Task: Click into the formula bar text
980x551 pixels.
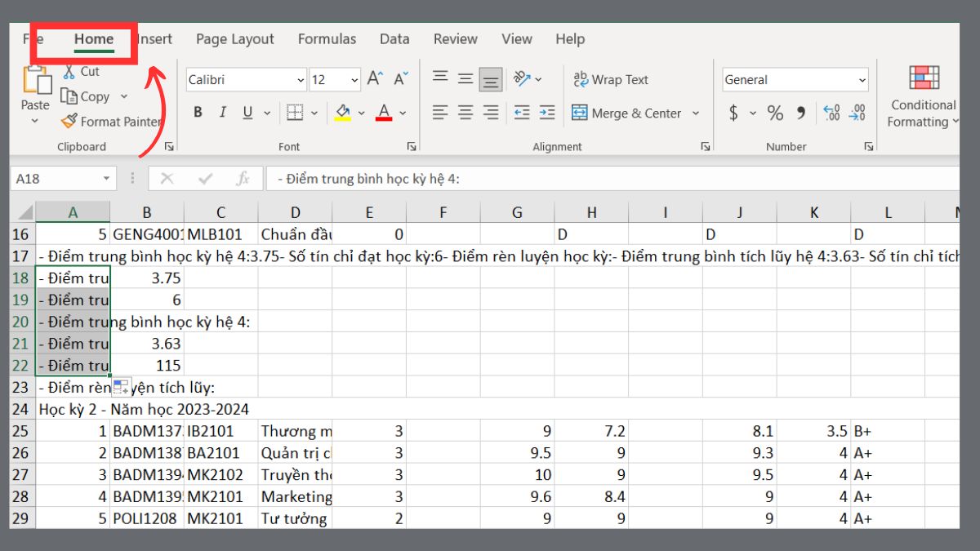Action: [612, 178]
